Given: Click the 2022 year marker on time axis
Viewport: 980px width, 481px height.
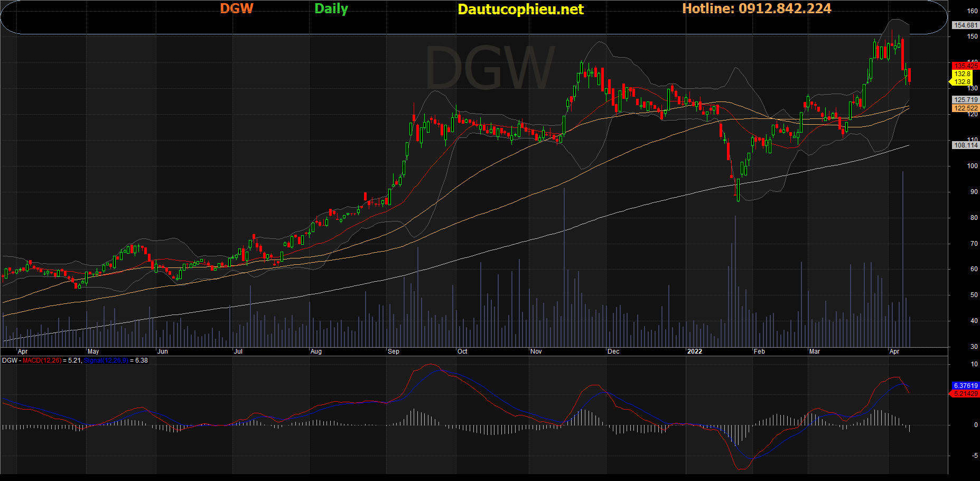Looking at the screenshot, I should pos(694,351).
